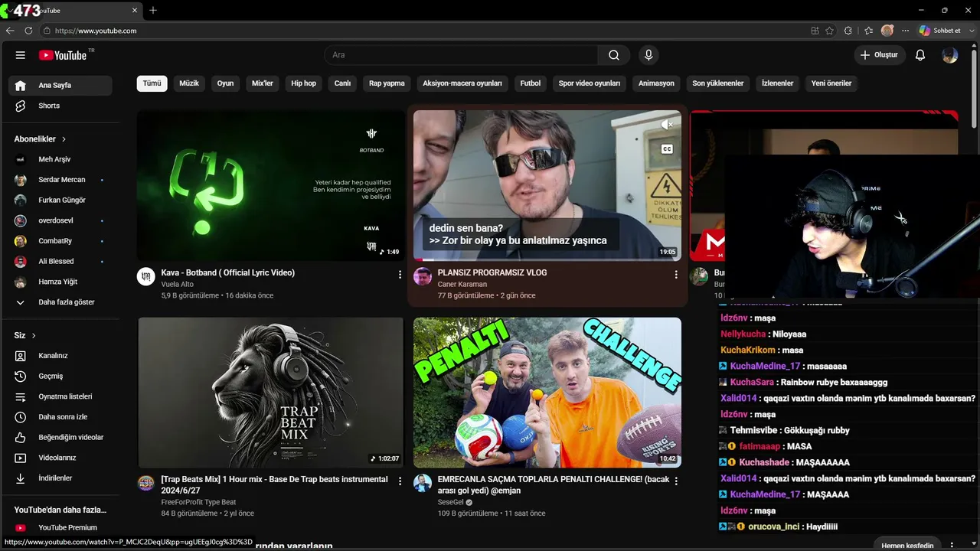The image size is (980, 551).
Task: Reload the page with the refresh icon
Action: click(28, 31)
